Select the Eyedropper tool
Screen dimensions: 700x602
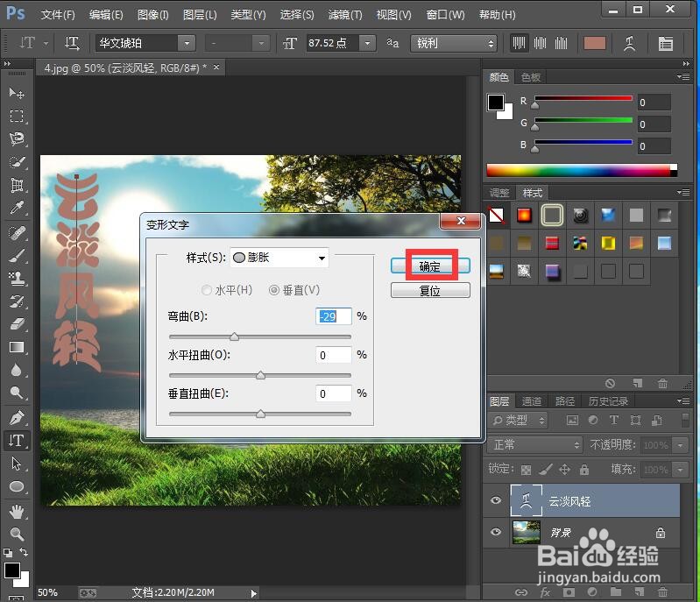(x=17, y=208)
